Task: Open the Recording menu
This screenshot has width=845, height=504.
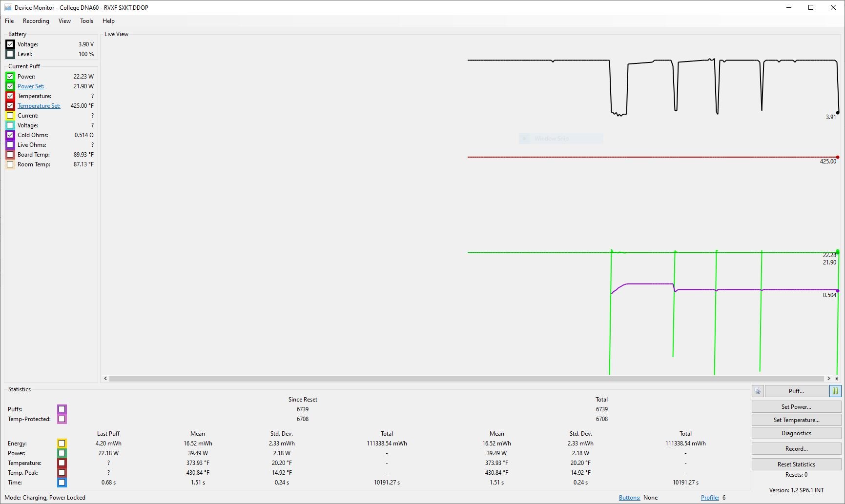Action: pos(36,21)
